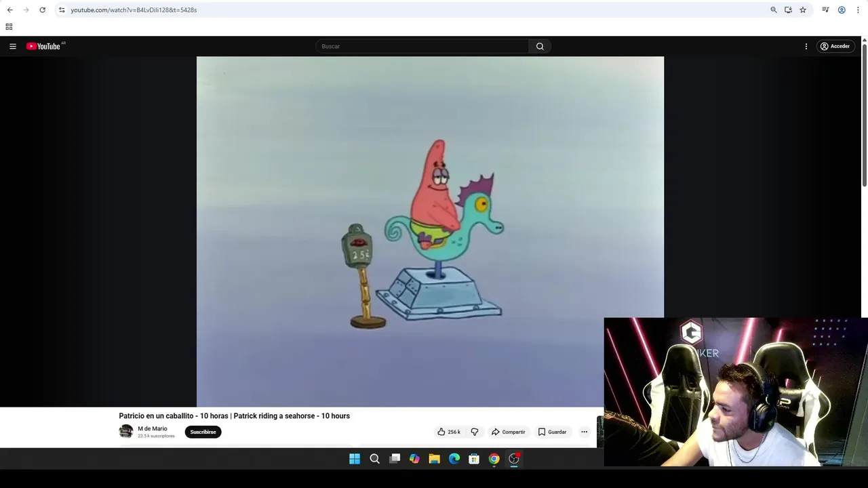The width and height of the screenshot is (868, 488).
Task: Open the YouTube hamburger guide menu
Action: pos(13,46)
